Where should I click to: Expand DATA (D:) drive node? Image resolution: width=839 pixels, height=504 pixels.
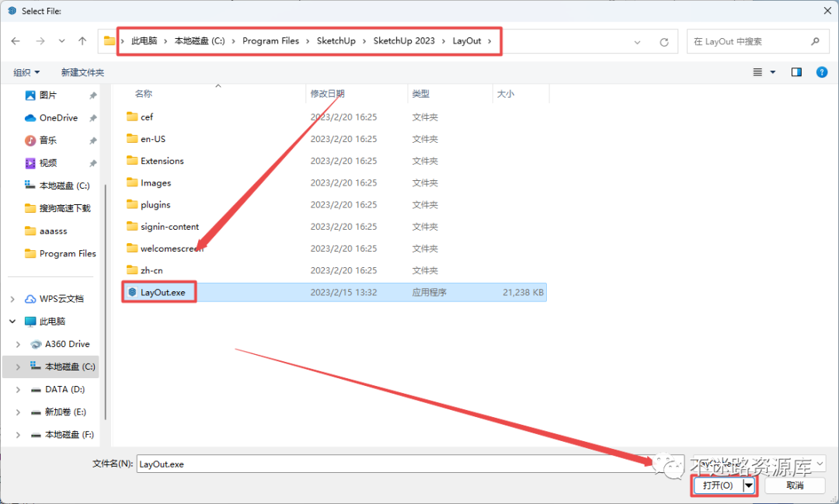(18, 390)
